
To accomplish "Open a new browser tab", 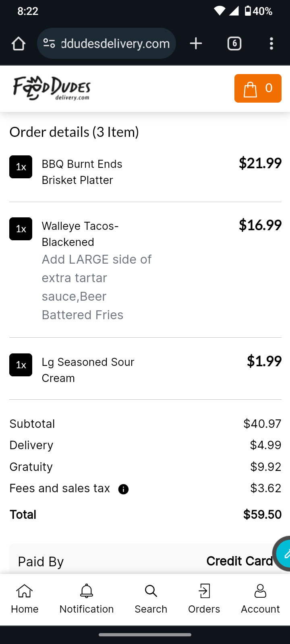I will [196, 43].
